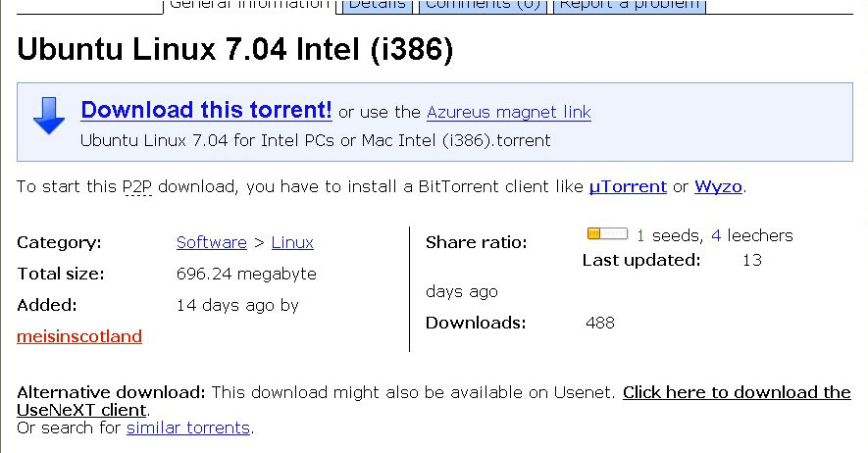Image resolution: width=868 pixels, height=453 pixels.
Task: Open the Linux subcategory link
Action: (292, 242)
